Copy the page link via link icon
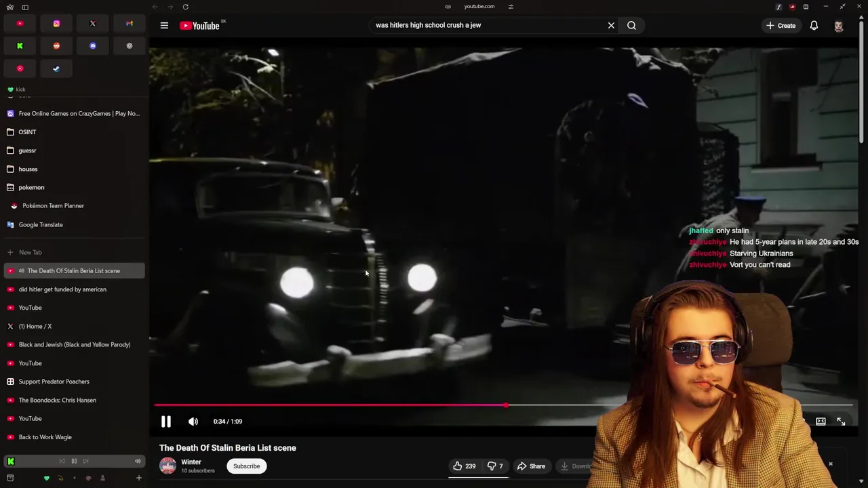Screen dimensions: 868x488 point(448,7)
